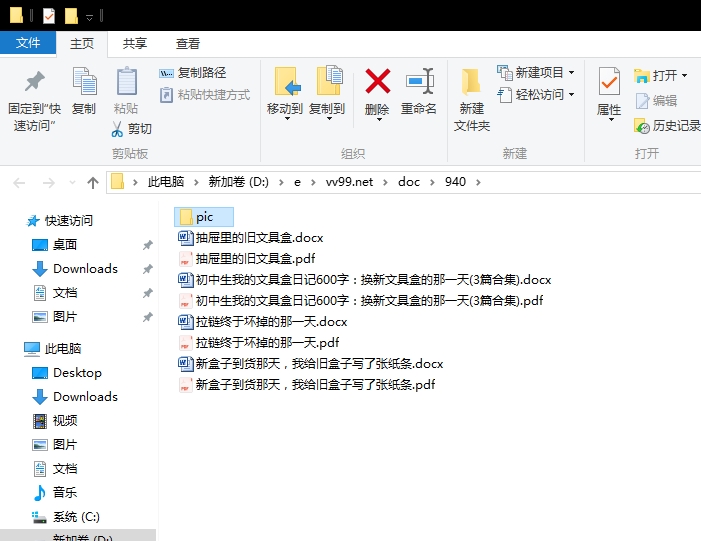
Task: Click the Copy icon in the clipboard group
Action: pos(84,81)
